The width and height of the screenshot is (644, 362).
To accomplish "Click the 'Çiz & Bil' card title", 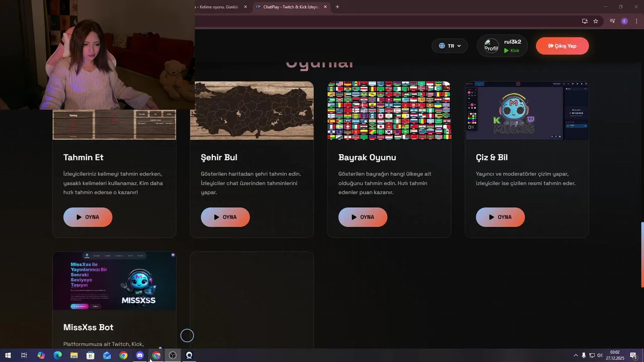I will coord(492,157).
